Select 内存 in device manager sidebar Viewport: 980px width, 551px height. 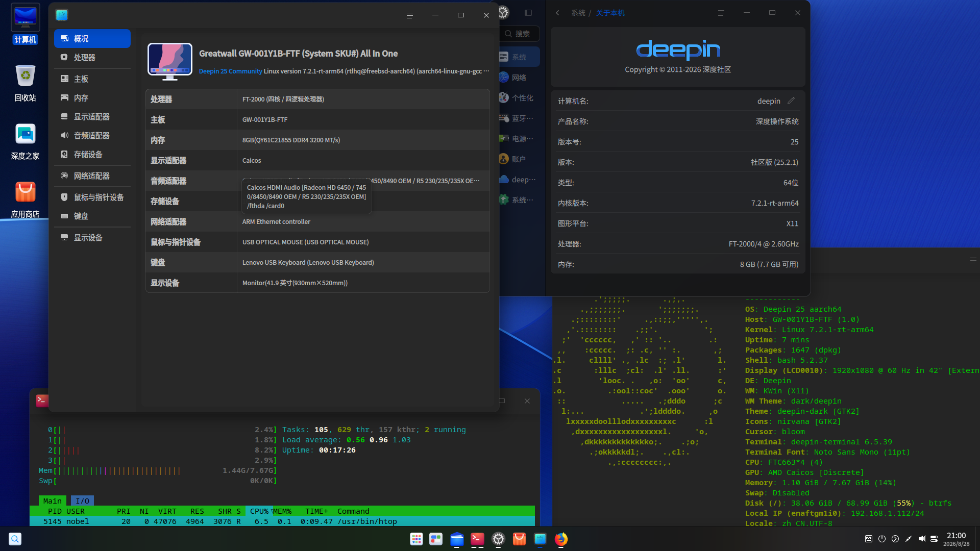92,98
